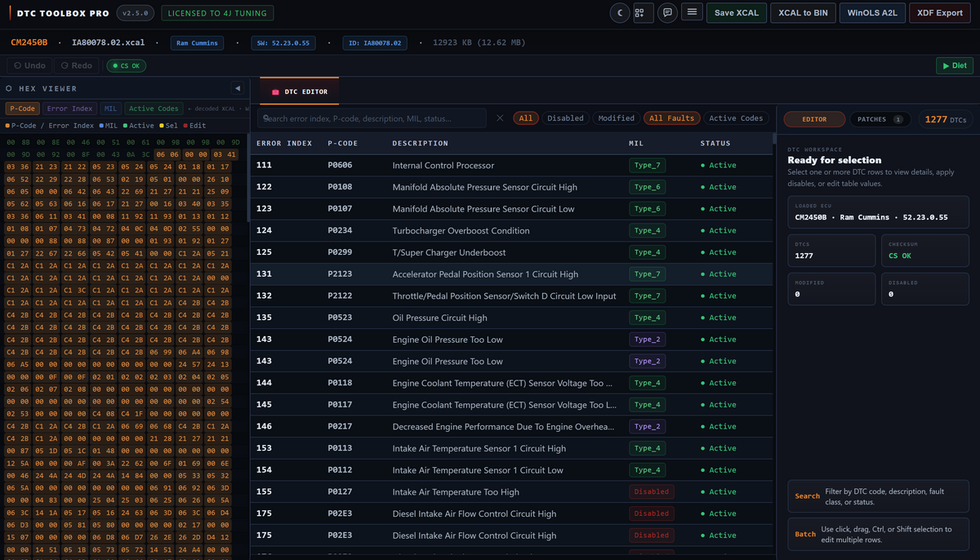Select the Oil Pressure Circuit High row

pyautogui.click(x=511, y=318)
